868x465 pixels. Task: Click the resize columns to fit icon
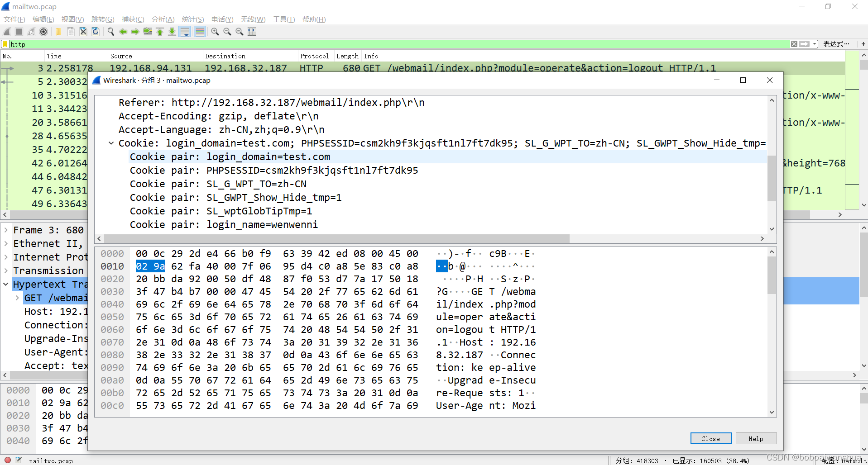pos(252,32)
